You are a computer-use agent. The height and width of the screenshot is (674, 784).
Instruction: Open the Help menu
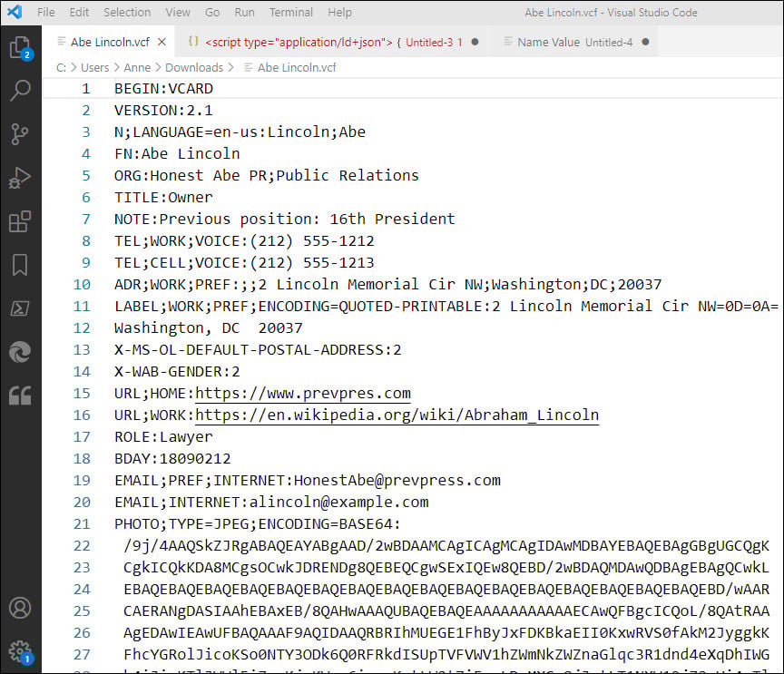point(340,12)
